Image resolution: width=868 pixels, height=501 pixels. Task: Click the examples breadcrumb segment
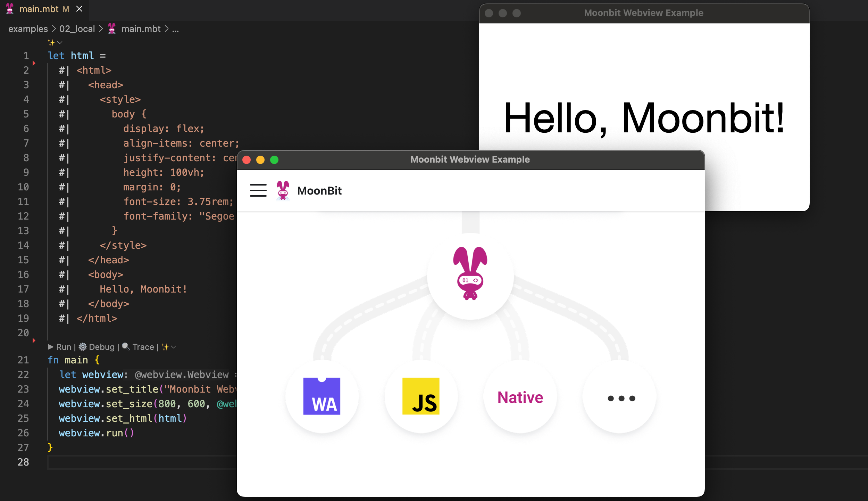tap(28, 29)
